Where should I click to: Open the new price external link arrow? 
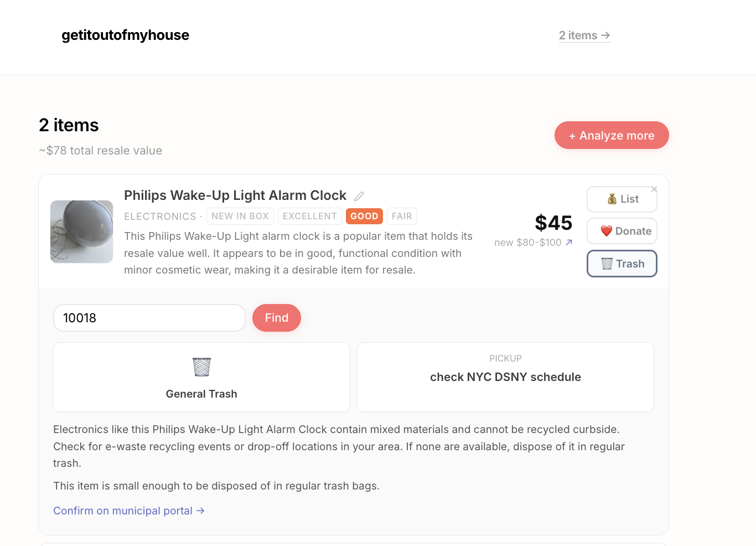point(569,243)
